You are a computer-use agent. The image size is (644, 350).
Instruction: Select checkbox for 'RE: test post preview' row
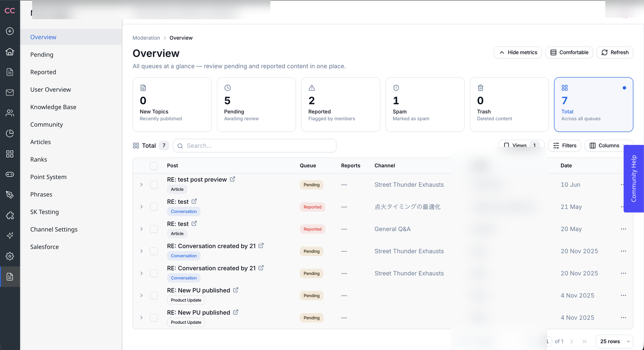154,184
